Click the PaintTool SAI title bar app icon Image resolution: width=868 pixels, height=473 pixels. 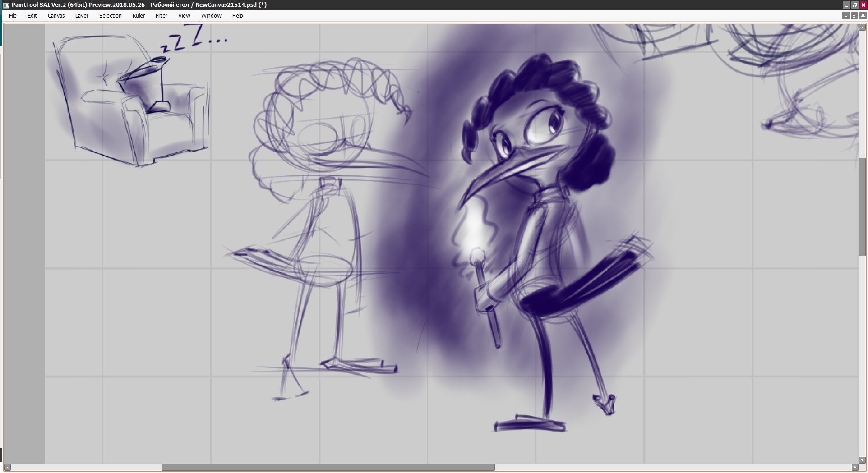[6, 5]
